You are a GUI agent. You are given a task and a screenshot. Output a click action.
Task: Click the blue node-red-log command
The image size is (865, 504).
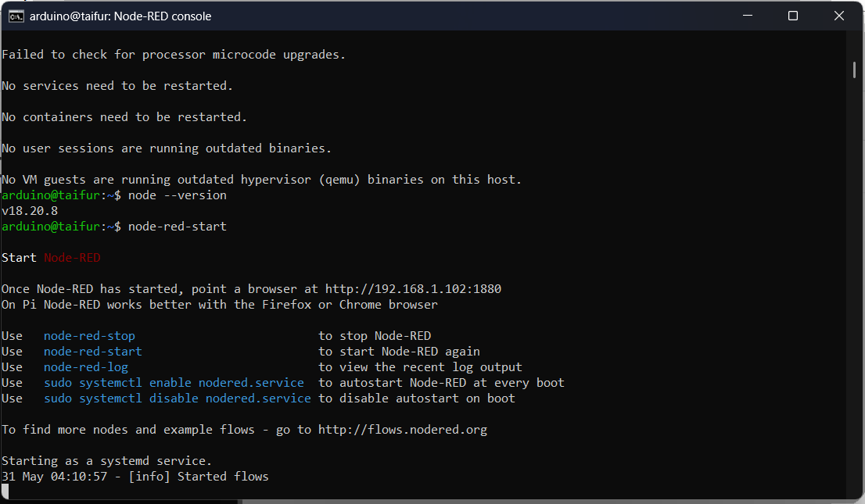[x=85, y=367]
